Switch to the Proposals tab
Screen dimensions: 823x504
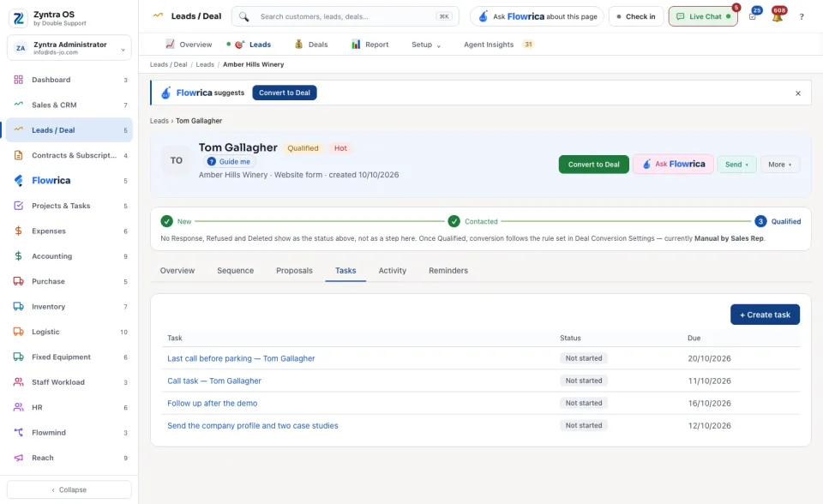(294, 271)
